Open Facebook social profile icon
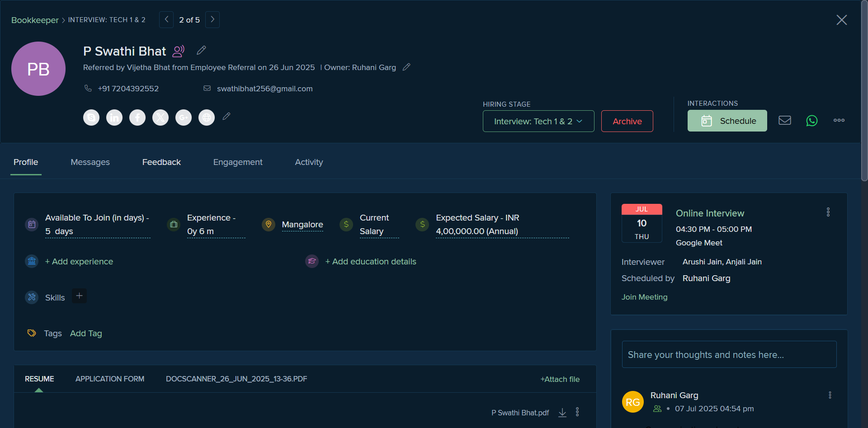This screenshot has height=428, width=868. (x=137, y=118)
